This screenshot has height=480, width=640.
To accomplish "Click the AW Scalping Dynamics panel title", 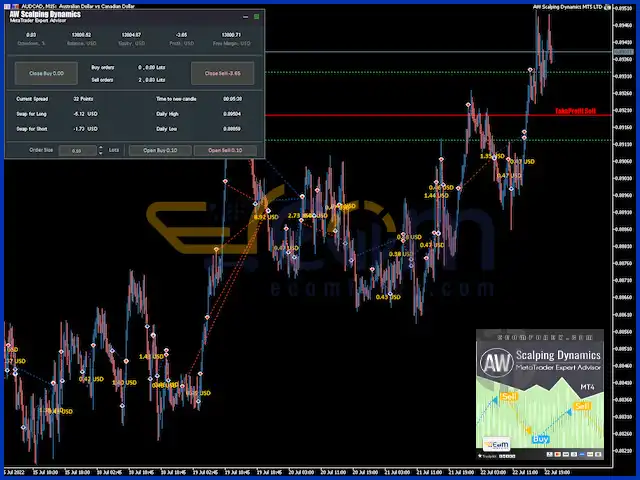I will [x=45, y=14].
